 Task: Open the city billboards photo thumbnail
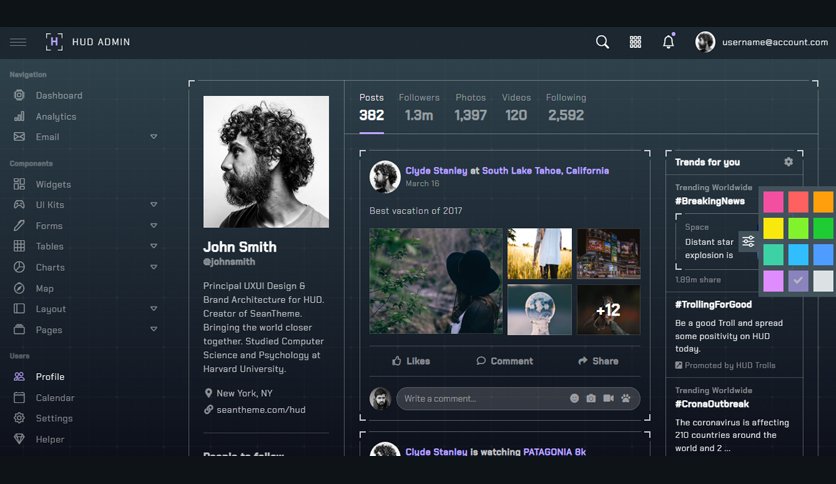pos(608,254)
